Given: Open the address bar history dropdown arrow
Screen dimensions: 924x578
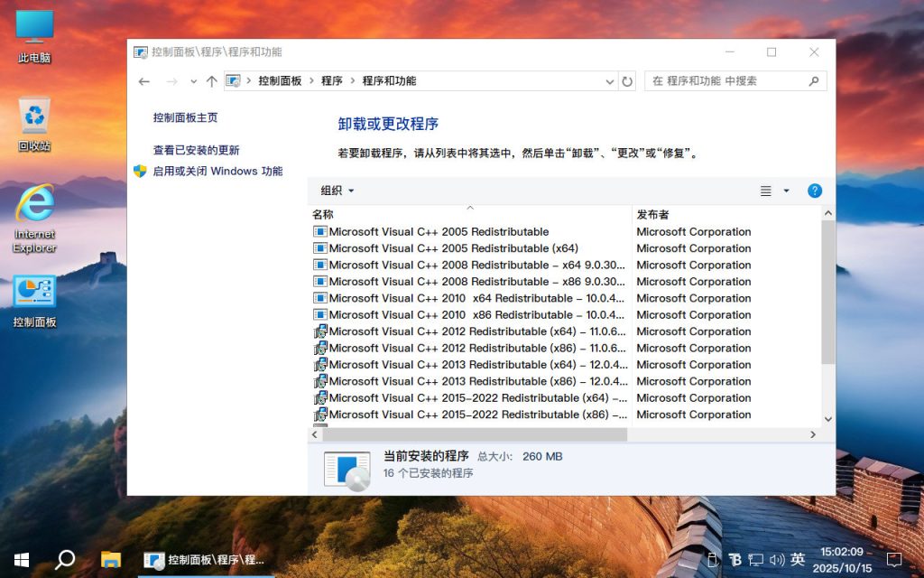Looking at the screenshot, I should 610,80.
